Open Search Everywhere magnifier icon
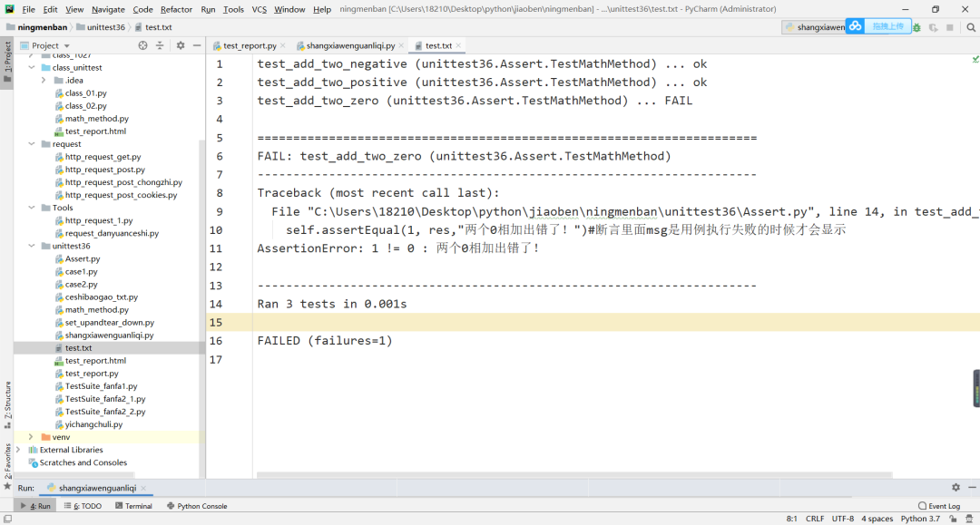Image resolution: width=980 pixels, height=525 pixels. [x=971, y=27]
